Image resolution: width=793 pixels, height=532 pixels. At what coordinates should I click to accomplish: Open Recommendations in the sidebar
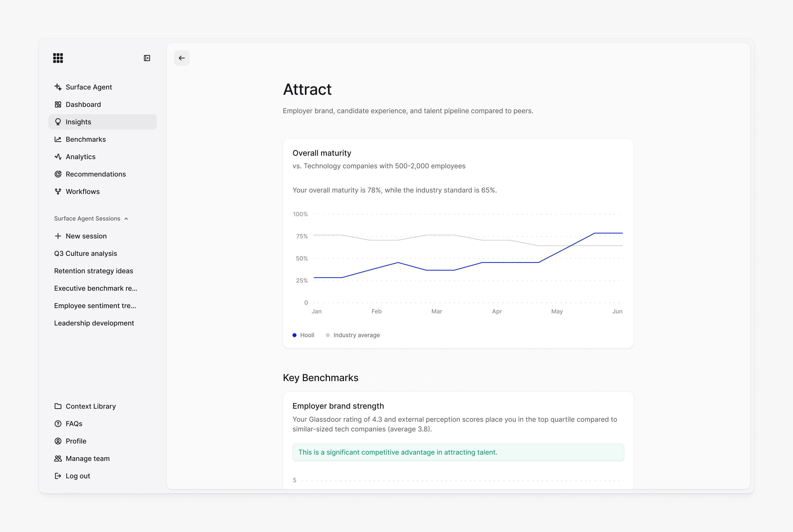[103, 174]
